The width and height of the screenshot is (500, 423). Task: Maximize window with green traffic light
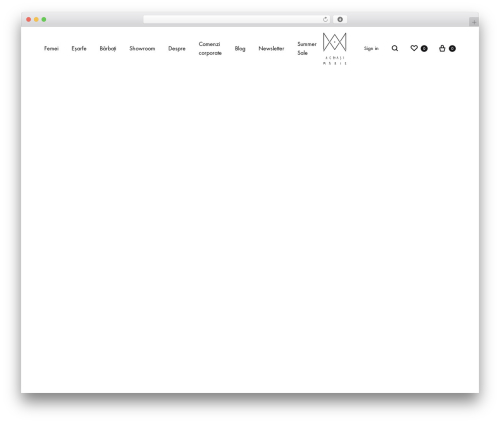pyautogui.click(x=44, y=19)
